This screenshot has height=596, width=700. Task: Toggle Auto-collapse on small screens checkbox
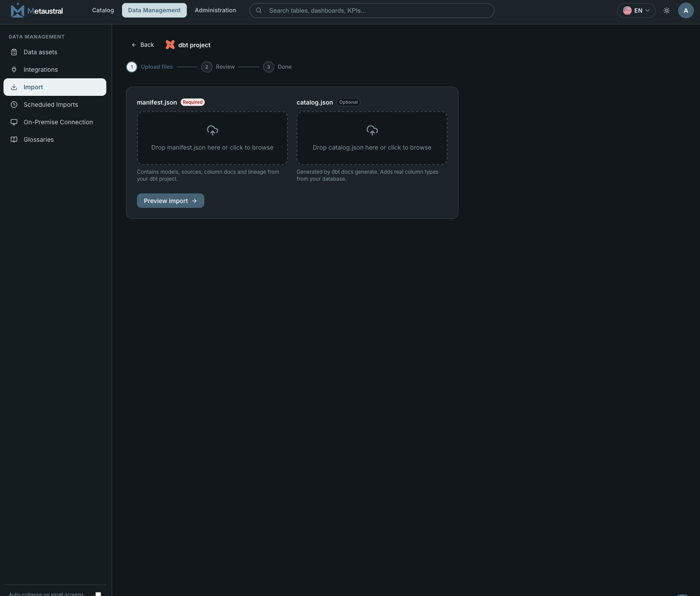[98, 594]
